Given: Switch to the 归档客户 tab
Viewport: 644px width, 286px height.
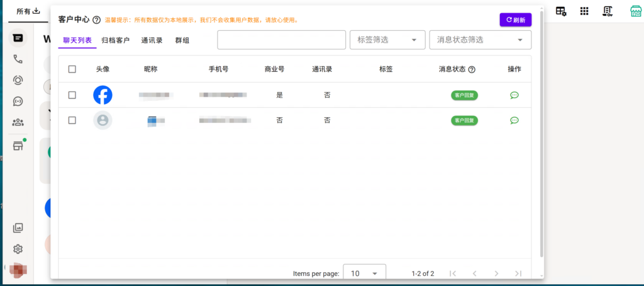Looking at the screenshot, I should [x=116, y=40].
